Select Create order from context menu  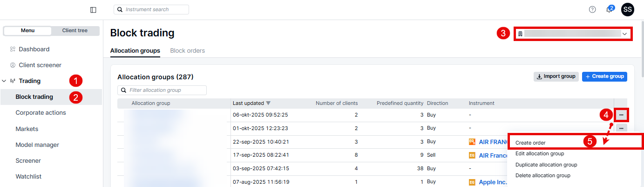pyautogui.click(x=530, y=143)
